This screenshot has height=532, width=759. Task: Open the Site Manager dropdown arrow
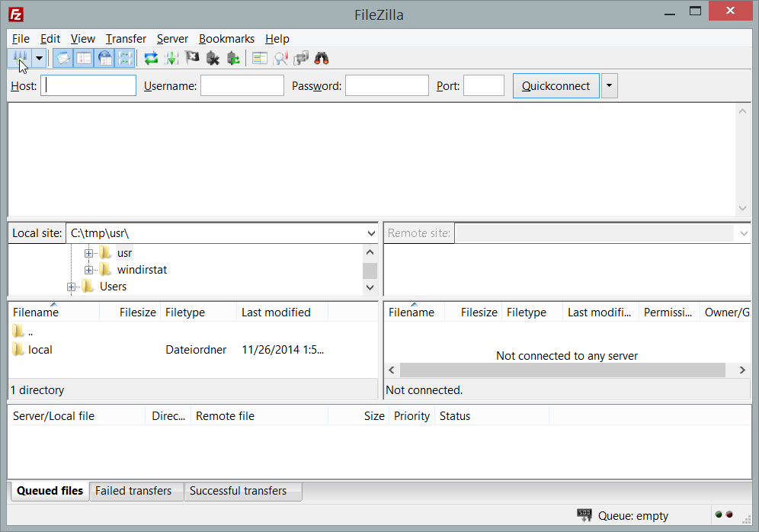[39, 58]
